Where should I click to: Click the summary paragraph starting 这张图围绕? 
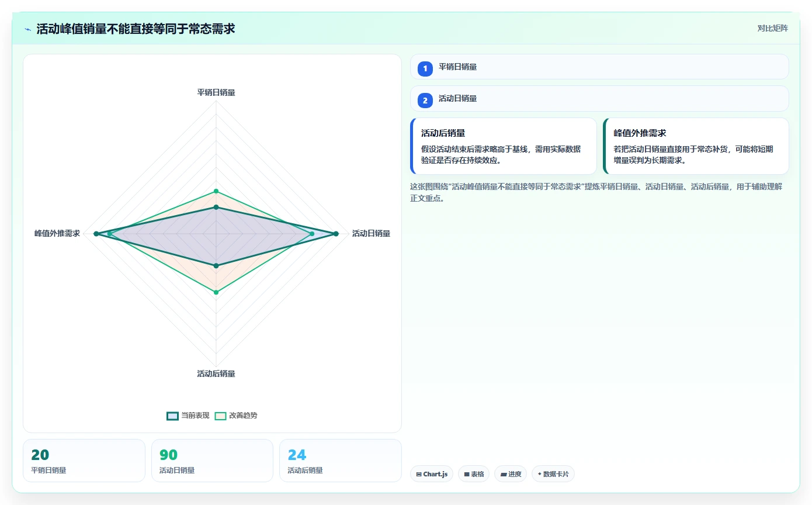596,192
